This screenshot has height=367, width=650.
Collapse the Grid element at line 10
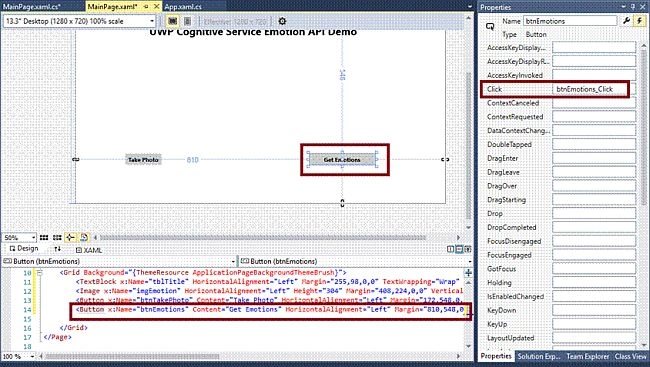pyautogui.click(x=39, y=273)
